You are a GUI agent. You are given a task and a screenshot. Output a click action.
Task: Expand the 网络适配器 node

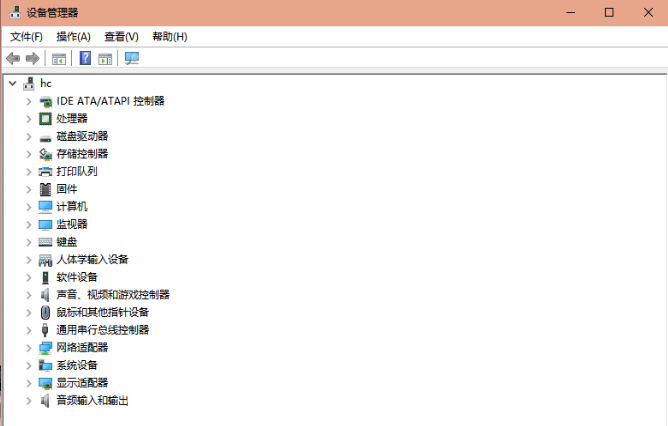(29, 348)
